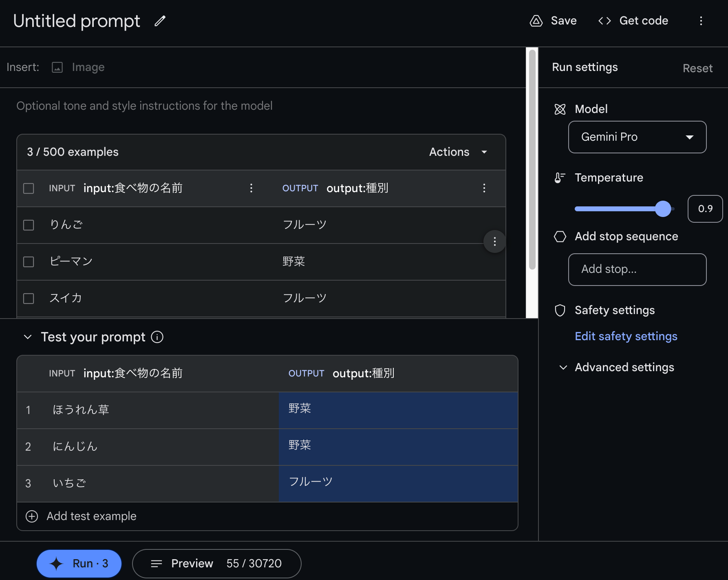The height and width of the screenshot is (580, 728).
Task: Select the スイカ example row checkbox
Action: tap(29, 299)
